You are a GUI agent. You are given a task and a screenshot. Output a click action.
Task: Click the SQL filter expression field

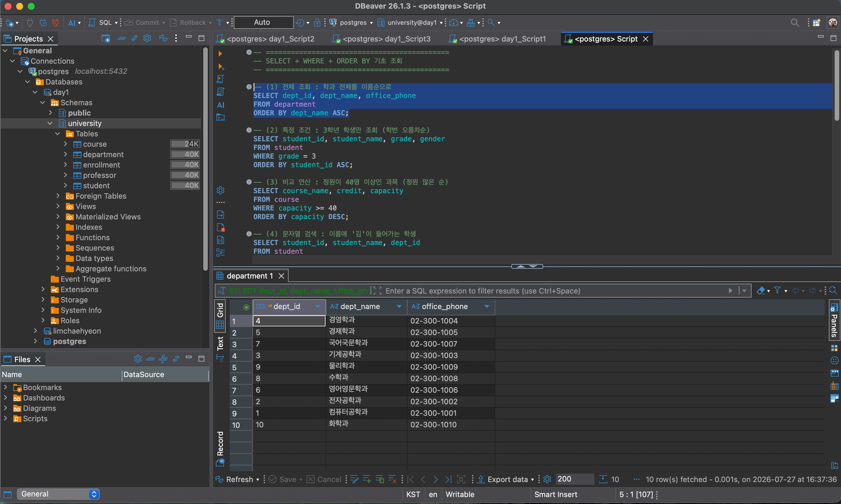(x=554, y=291)
